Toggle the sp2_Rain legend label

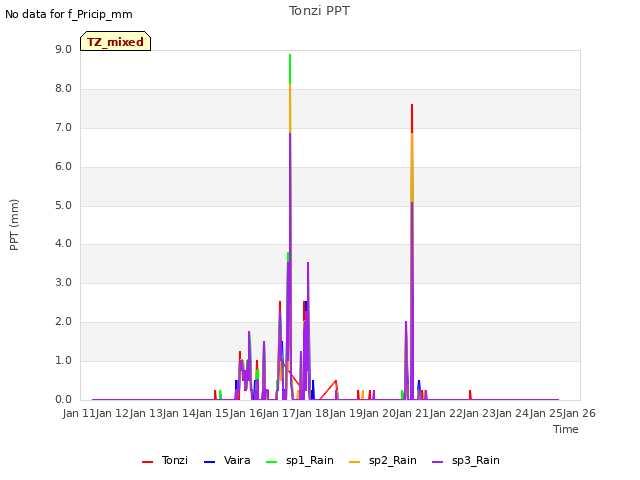pos(393,460)
